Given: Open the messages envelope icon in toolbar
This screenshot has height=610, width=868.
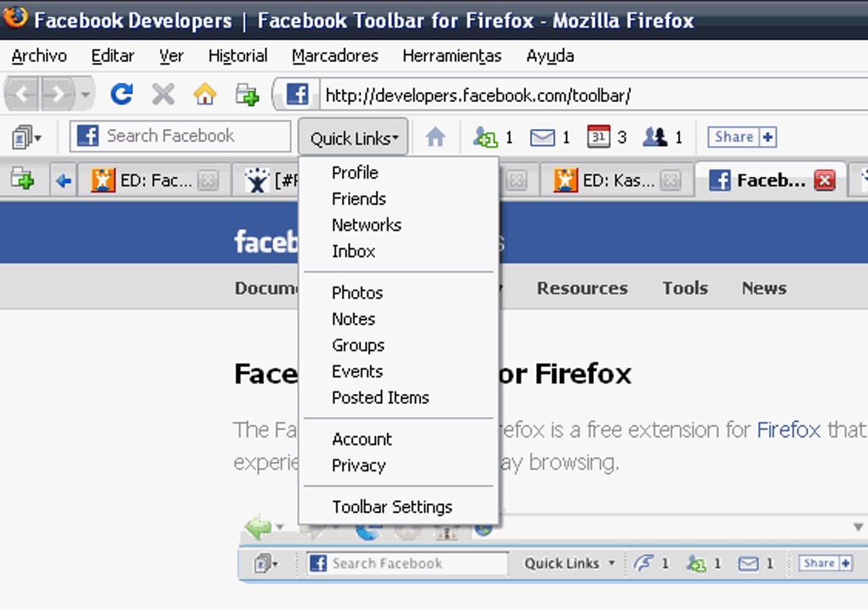Looking at the screenshot, I should click(543, 137).
